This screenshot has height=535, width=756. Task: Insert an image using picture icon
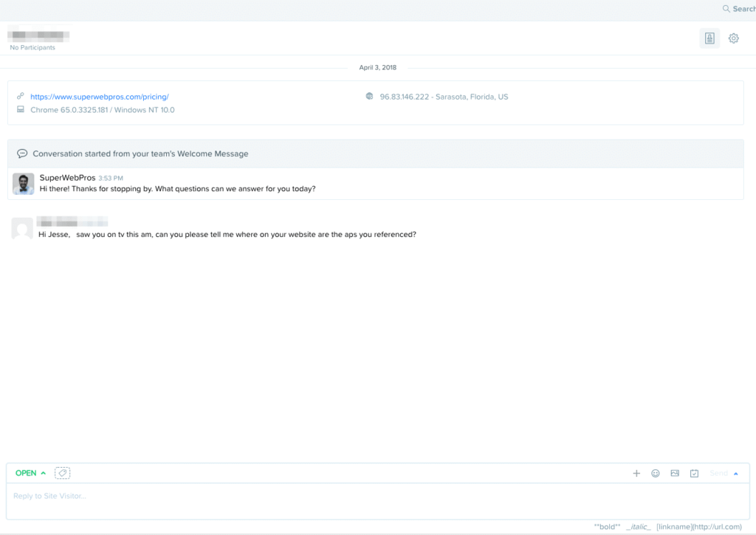tap(675, 473)
